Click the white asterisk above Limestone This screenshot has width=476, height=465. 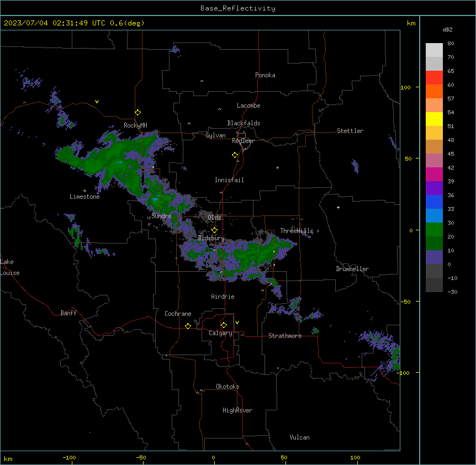pos(84,191)
